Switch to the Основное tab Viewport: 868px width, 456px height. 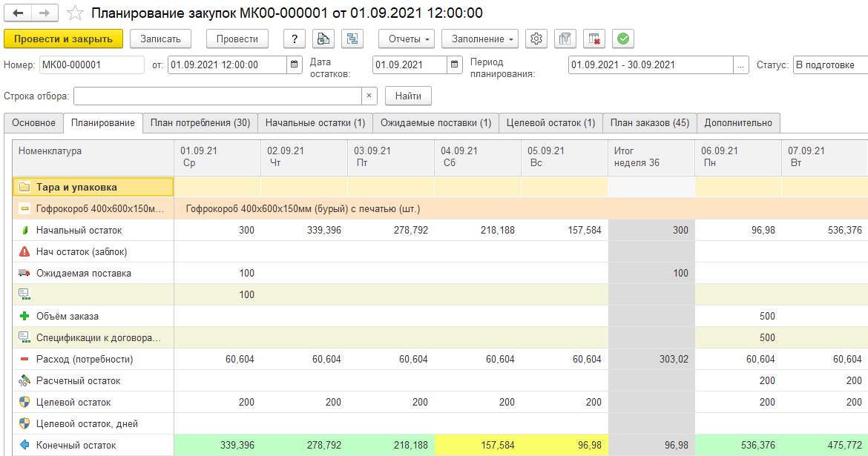[x=34, y=123]
